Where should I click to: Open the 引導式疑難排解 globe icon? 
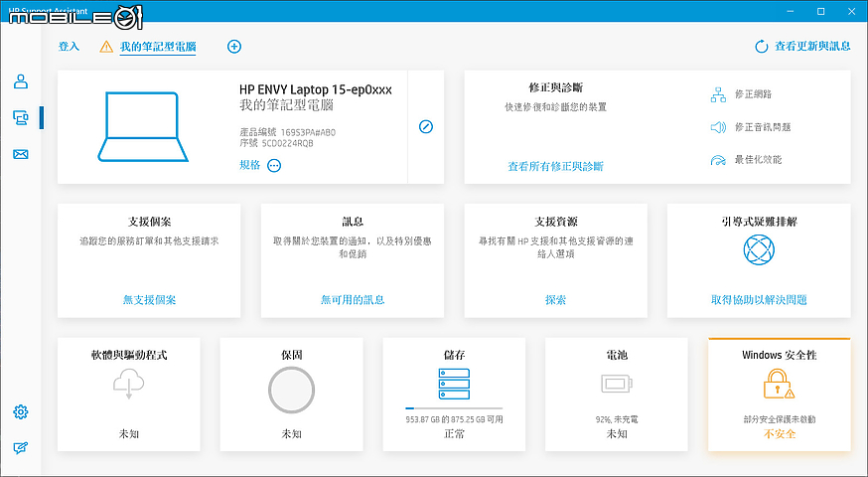coord(759,249)
